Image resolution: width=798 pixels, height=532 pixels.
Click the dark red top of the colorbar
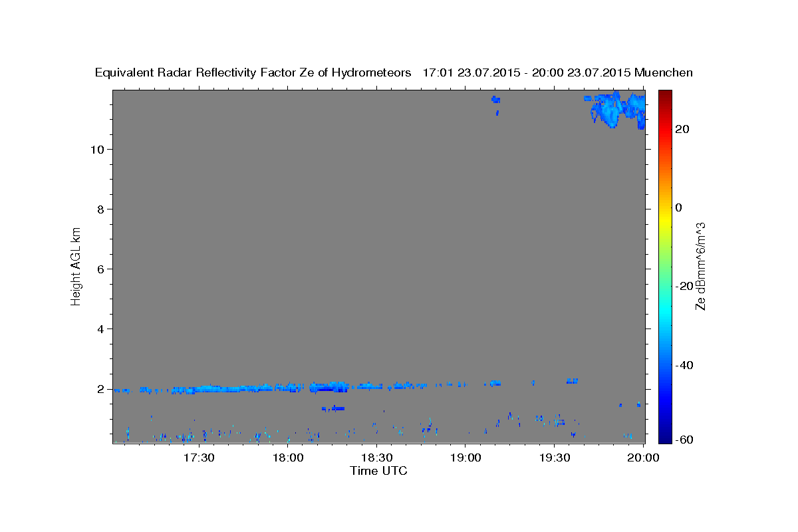click(x=665, y=95)
